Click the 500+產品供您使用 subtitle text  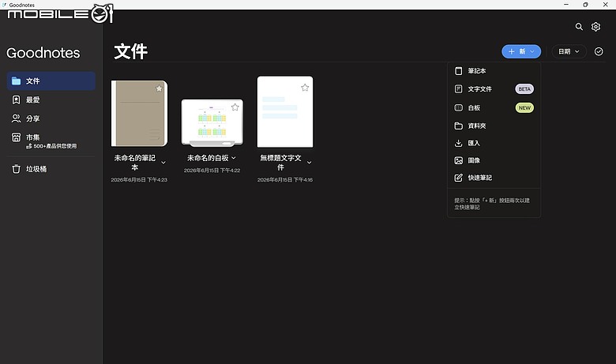pos(55,146)
